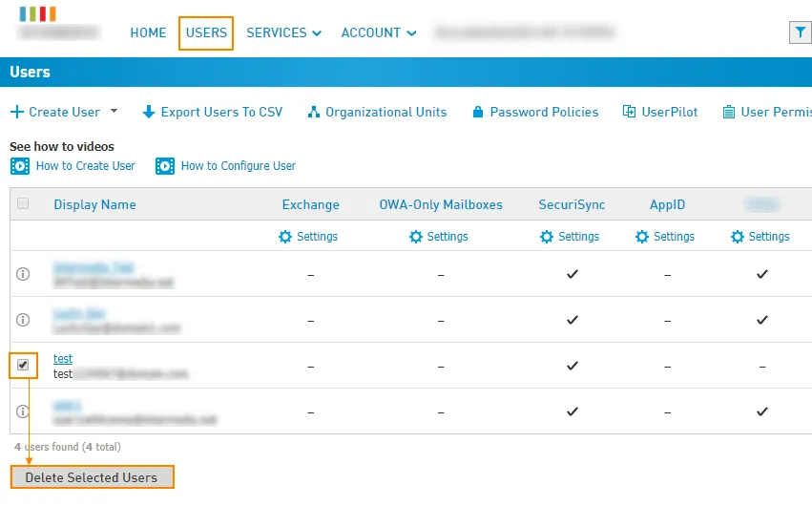Viewport: 812px width, 506px height.
Task: Click Settings text under Exchange column
Action: [318, 237]
